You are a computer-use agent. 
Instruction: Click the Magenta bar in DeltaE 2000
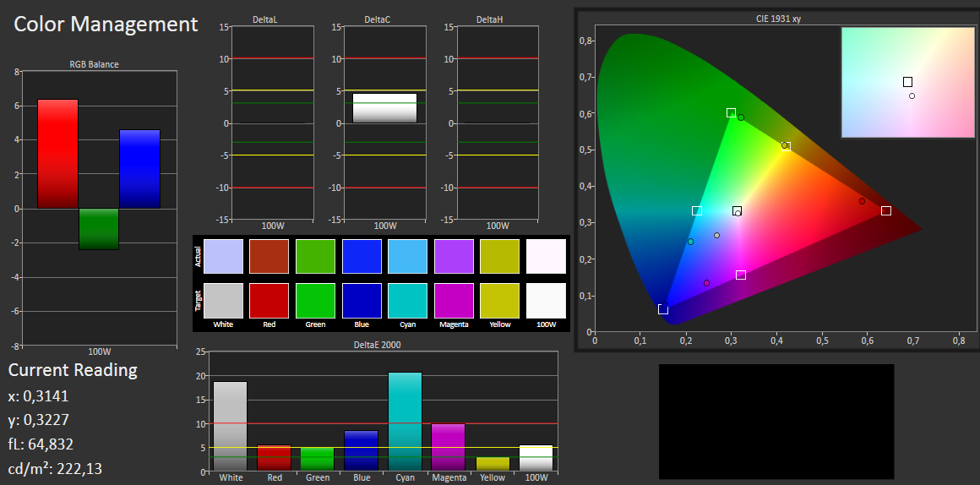click(449, 448)
